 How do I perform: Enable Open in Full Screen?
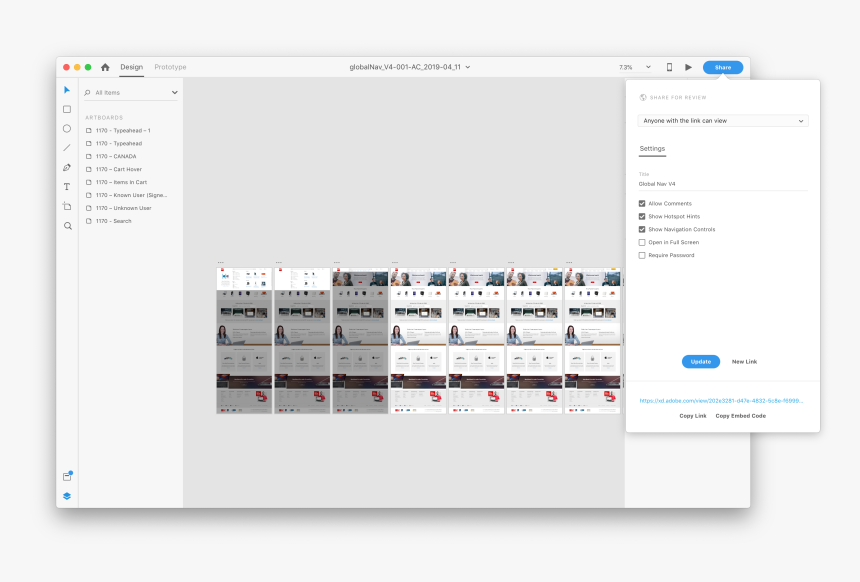[642, 242]
